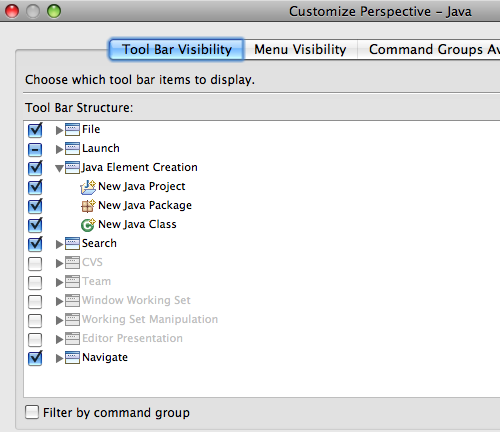The height and width of the screenshot is (432, 500).
Task: Check the Team checkbox
Action: click(35, 283)
